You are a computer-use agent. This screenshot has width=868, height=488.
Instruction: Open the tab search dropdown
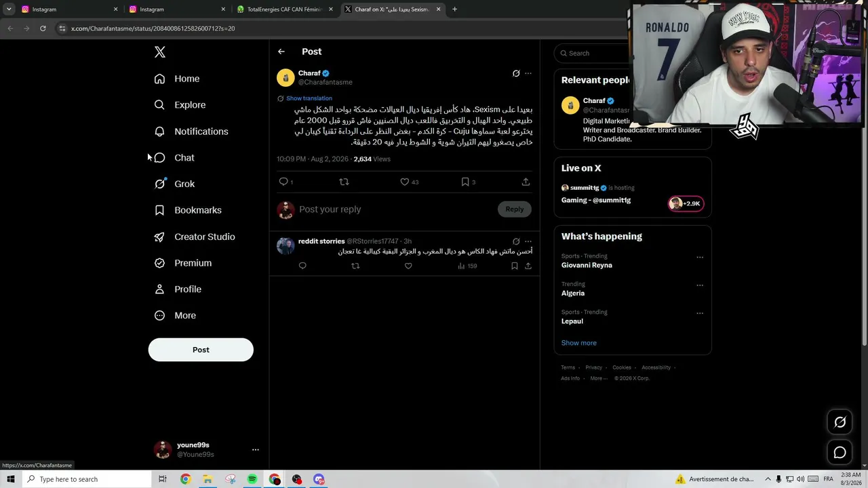click(9, 9)
